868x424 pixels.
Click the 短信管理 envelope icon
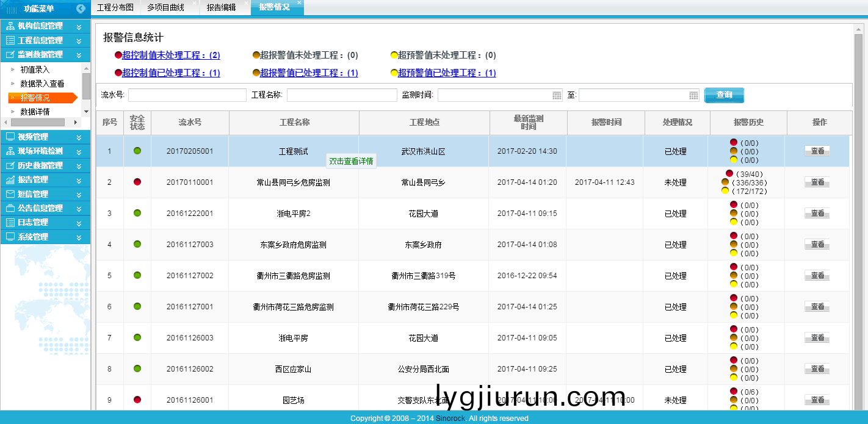click(x=10, y=194)
